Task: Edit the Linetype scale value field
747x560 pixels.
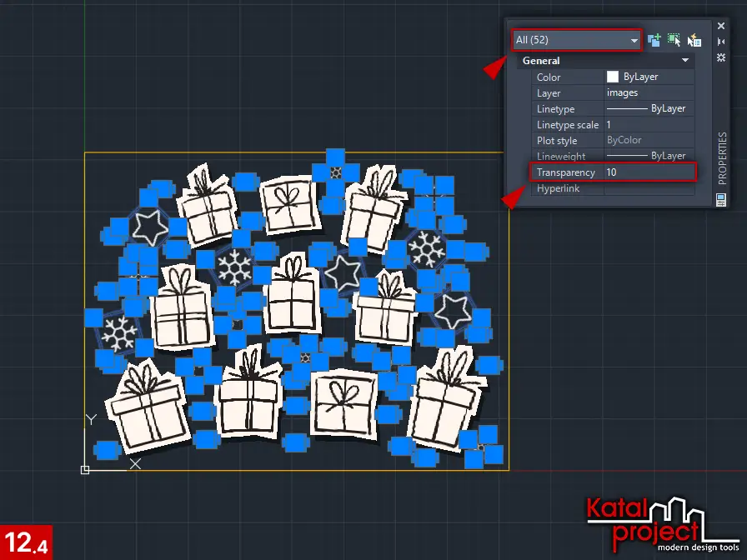Action: [x=649, y=125]
